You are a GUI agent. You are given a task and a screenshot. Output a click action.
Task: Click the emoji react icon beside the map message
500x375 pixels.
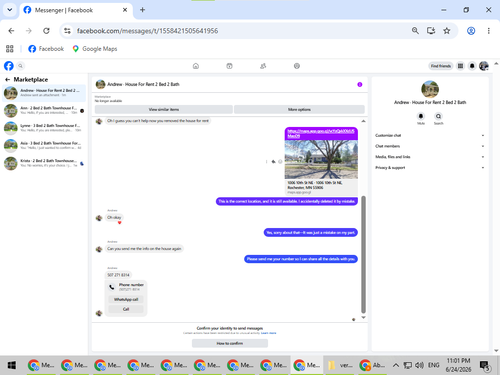pyautogui.click(x=280, y=162)
